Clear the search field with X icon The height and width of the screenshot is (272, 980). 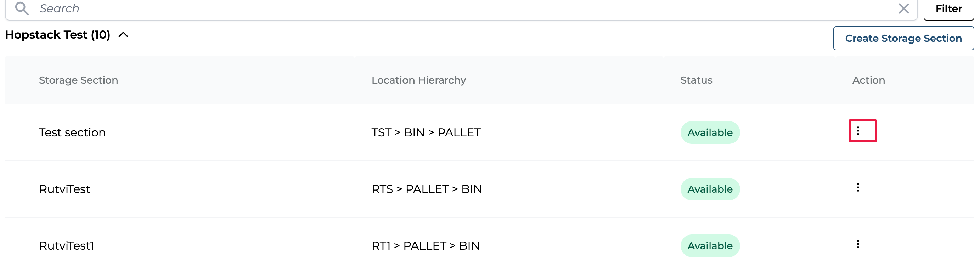(903, 8)
